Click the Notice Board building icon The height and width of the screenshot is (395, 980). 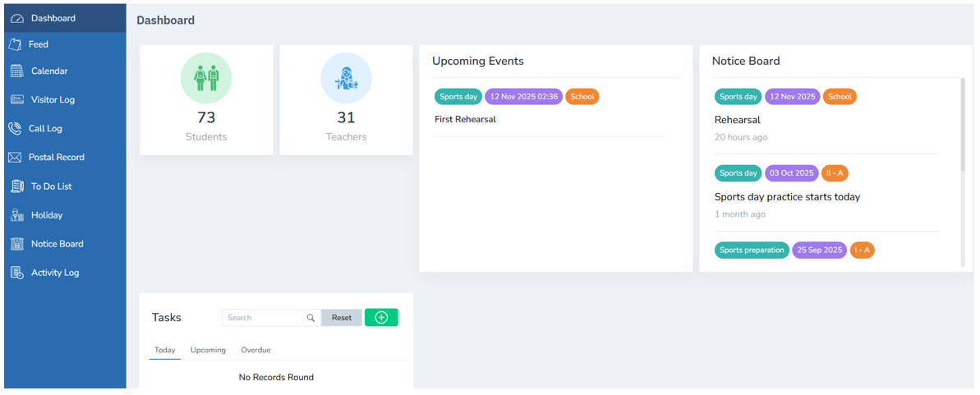click(x=17, y=244)
